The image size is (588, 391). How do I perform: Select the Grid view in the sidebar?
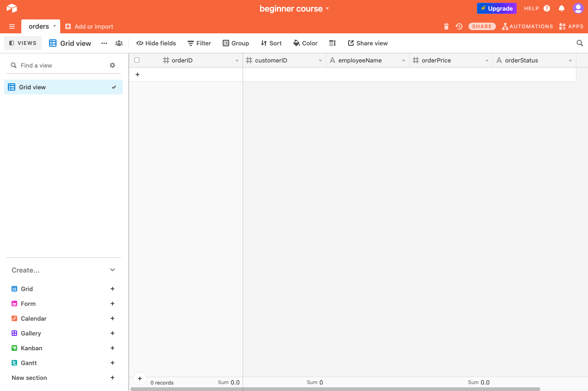(32, 87)
